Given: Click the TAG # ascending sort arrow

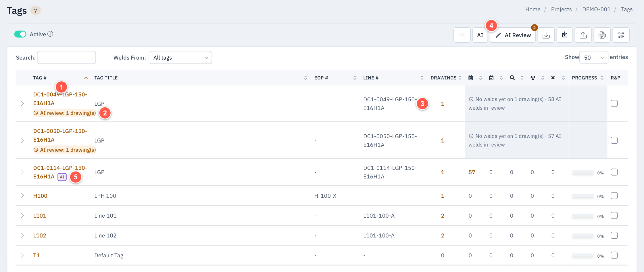Looking at the screenshot, I should coord(86,78).
